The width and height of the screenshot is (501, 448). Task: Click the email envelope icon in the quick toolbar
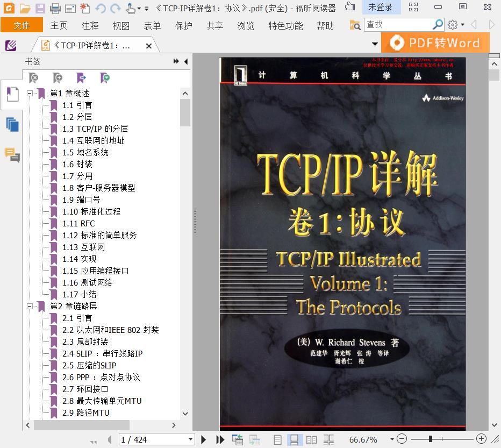pyautogui.click(x=70, y=8)
